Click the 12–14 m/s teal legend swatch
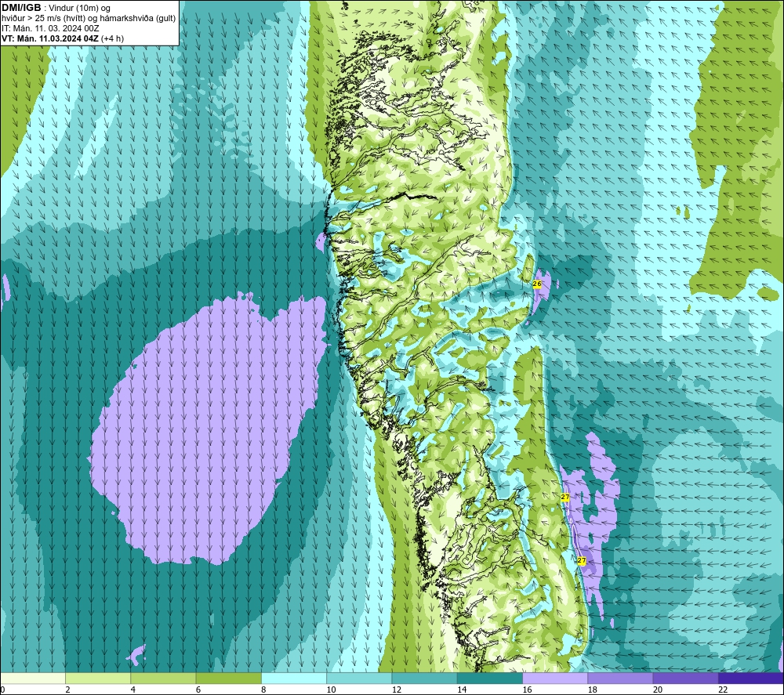The width and height of the screenshot is (784, 695). click(424, 678)
